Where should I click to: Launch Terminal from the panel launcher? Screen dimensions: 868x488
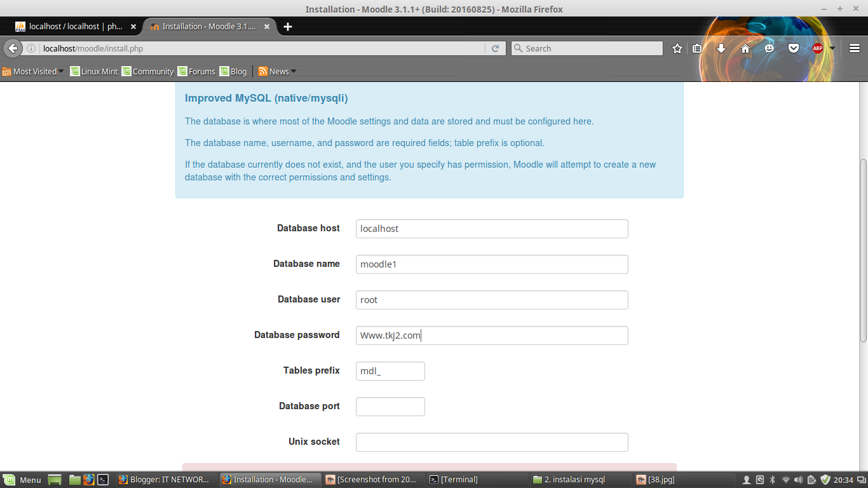pos(103,480)
